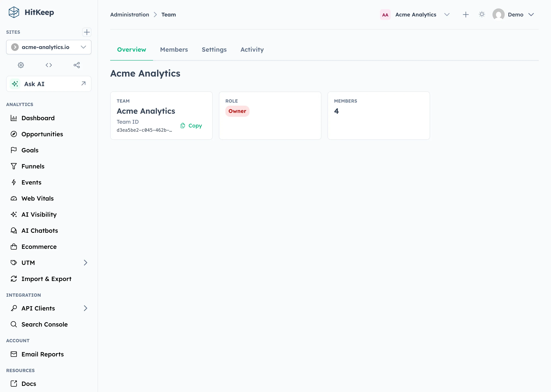This screenshot has width=551, height=392.
Task: Open site settings gear icon
Action: click(21, 65)
